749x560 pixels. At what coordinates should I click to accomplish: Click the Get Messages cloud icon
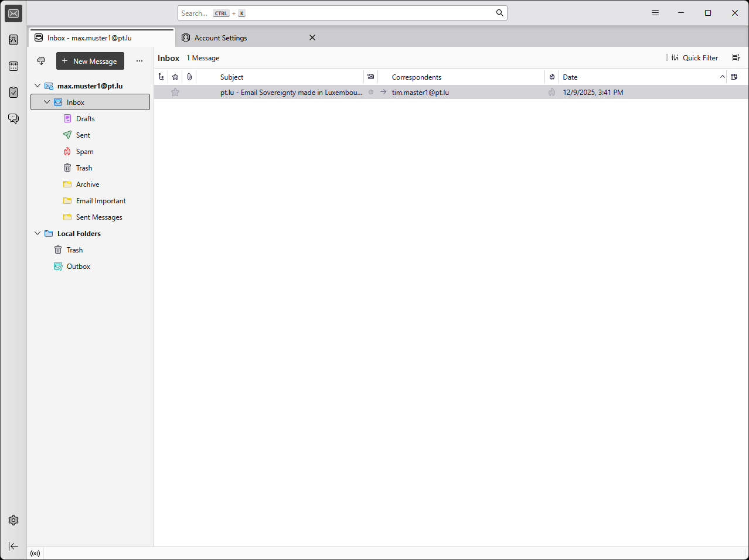(41, 61)
